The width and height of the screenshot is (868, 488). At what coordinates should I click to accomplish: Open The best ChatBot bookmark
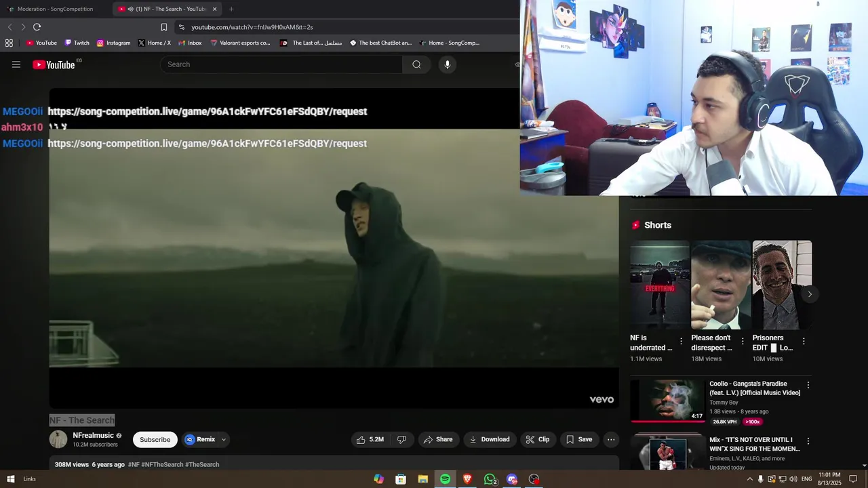pos(380,43)
